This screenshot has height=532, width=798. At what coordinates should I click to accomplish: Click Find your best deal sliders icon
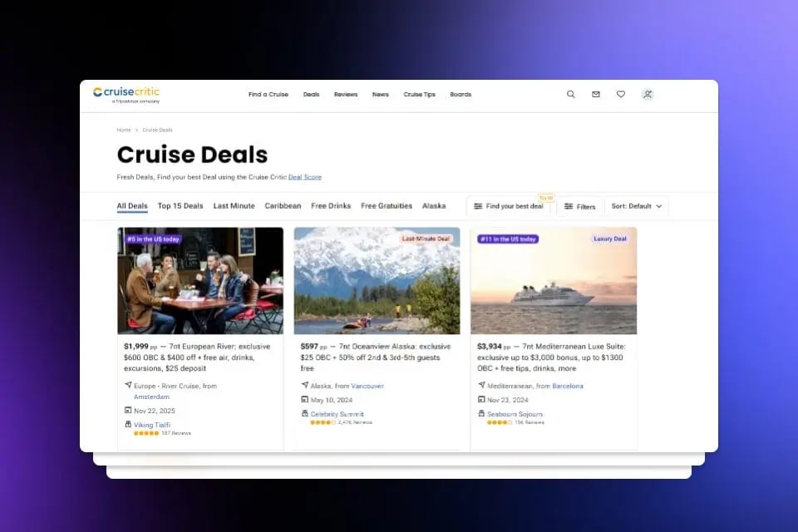click(x=478, y=206)
